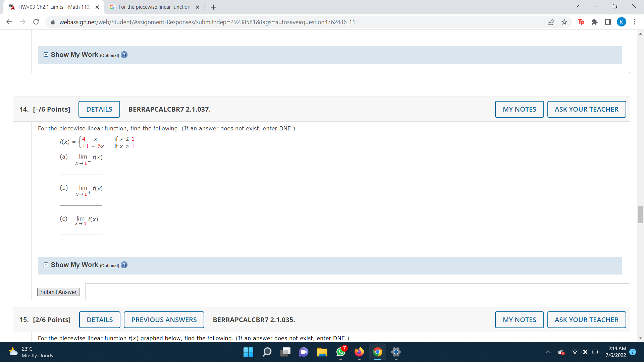The image size is (644, 362).
Task: Click the share page icon in the address bar
Action: [x=551, y=22]
